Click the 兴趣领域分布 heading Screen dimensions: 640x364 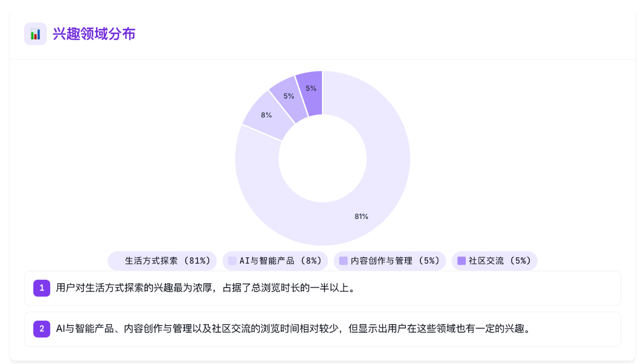(x=94, y=34)
